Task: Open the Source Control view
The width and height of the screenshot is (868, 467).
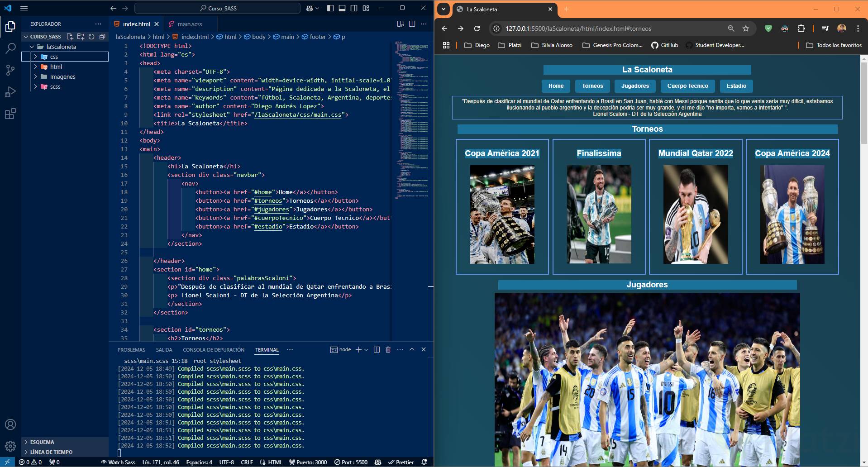Action: pyautogui.click(x=10, y=70)
